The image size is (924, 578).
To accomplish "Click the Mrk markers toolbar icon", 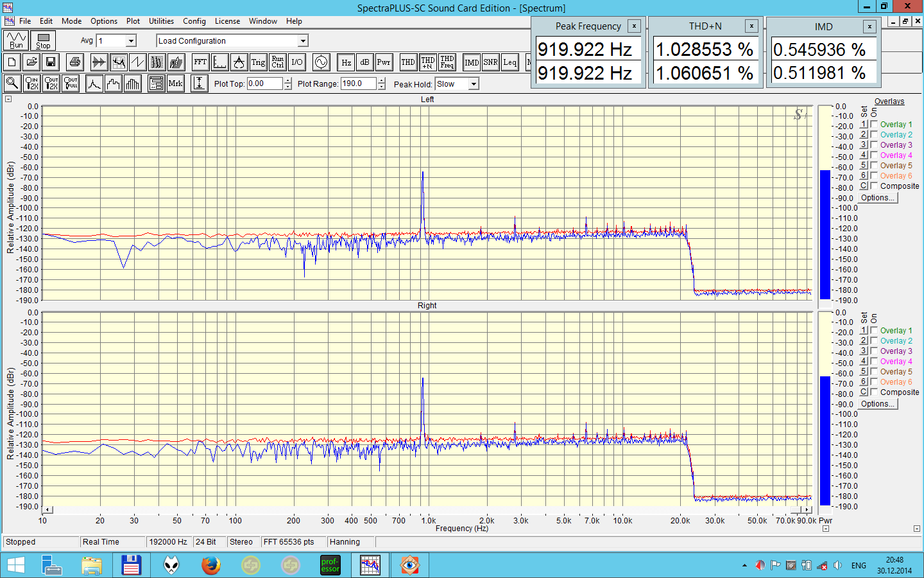I will pyautogui.click(x=175, y=83).
